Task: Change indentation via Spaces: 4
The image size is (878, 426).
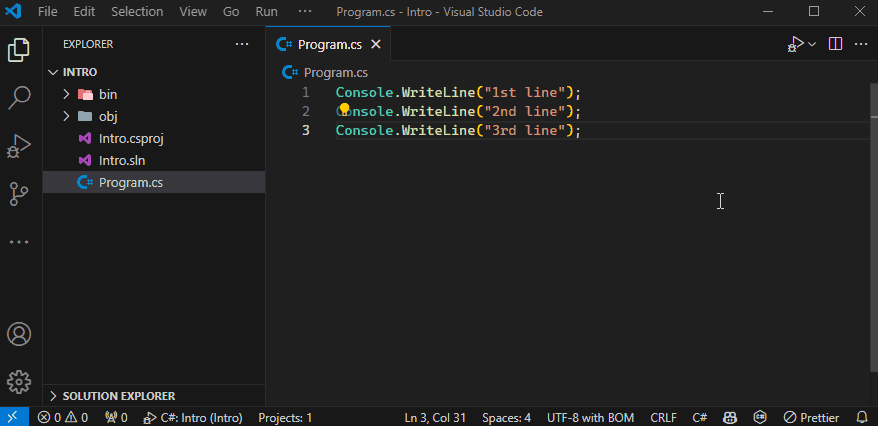Action: pyautogui.click(x=506, y=418)
